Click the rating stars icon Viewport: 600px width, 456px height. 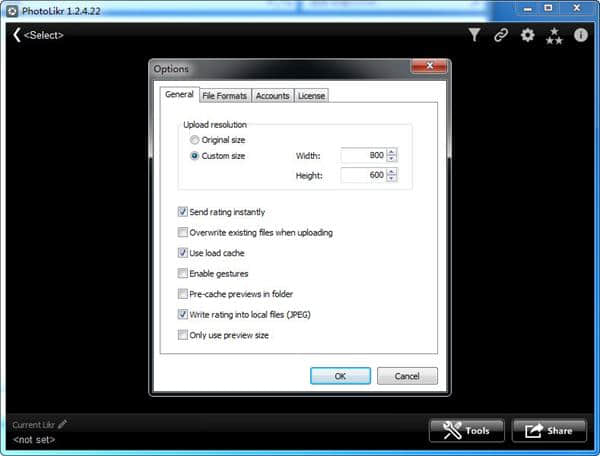point(554,36)
